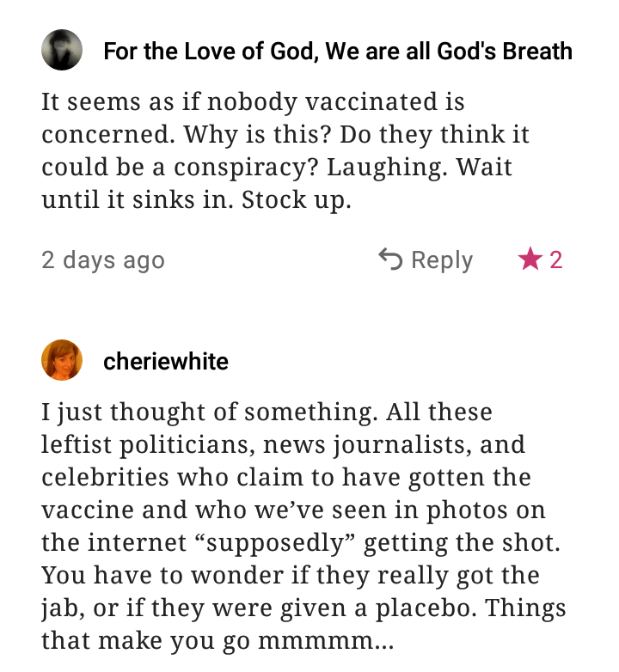Click the words "Stock up." in the first comment
Image resolution: width=619 pixels, height=672 pixels.
point(297,200)
